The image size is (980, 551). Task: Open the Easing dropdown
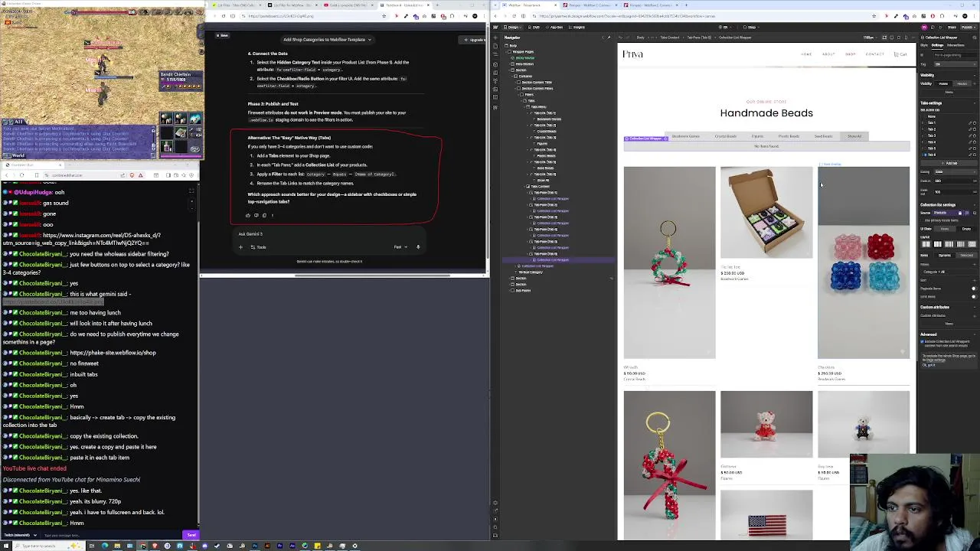click(x=955, y=171)
